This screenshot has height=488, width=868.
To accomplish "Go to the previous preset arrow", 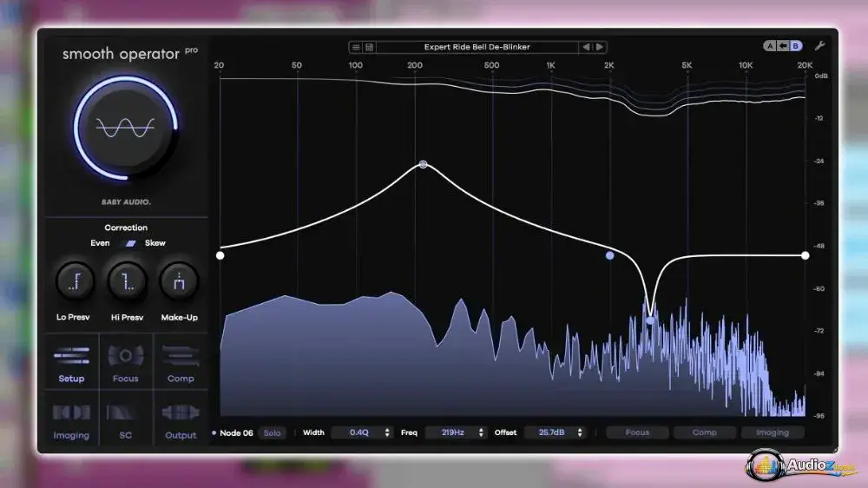I will coord(586,47).
